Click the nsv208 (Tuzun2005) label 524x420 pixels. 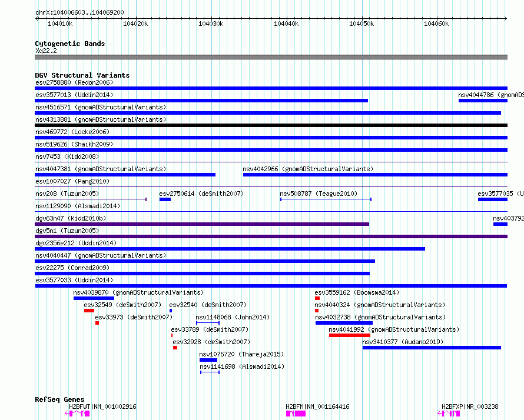[x=67, y=194]
